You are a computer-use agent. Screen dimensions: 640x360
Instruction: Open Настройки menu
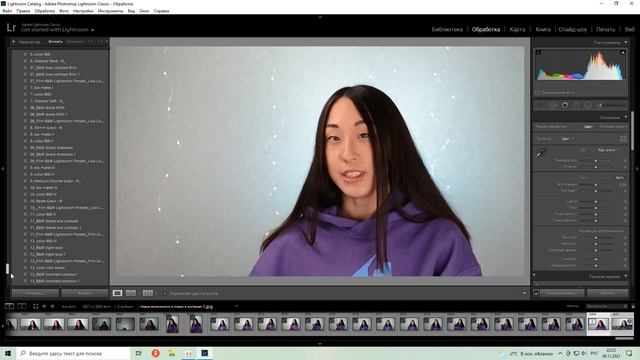tap(83, 11)
